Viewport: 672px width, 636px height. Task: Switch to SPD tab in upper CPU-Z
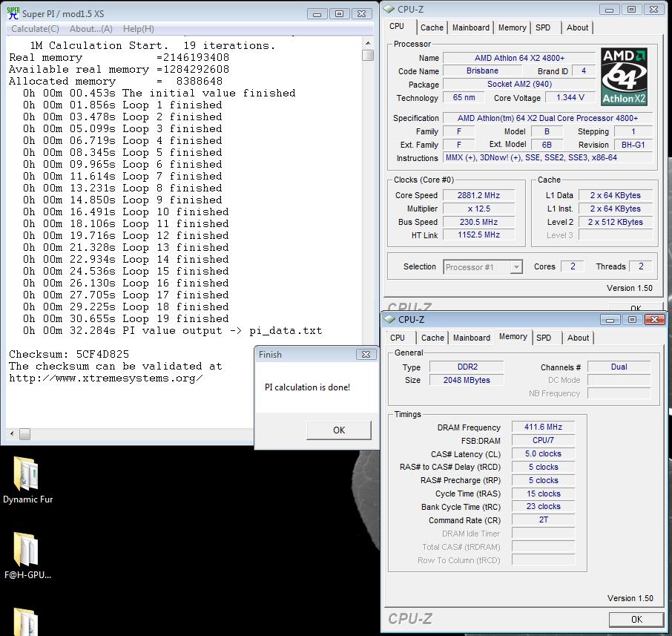pos(543,28)
